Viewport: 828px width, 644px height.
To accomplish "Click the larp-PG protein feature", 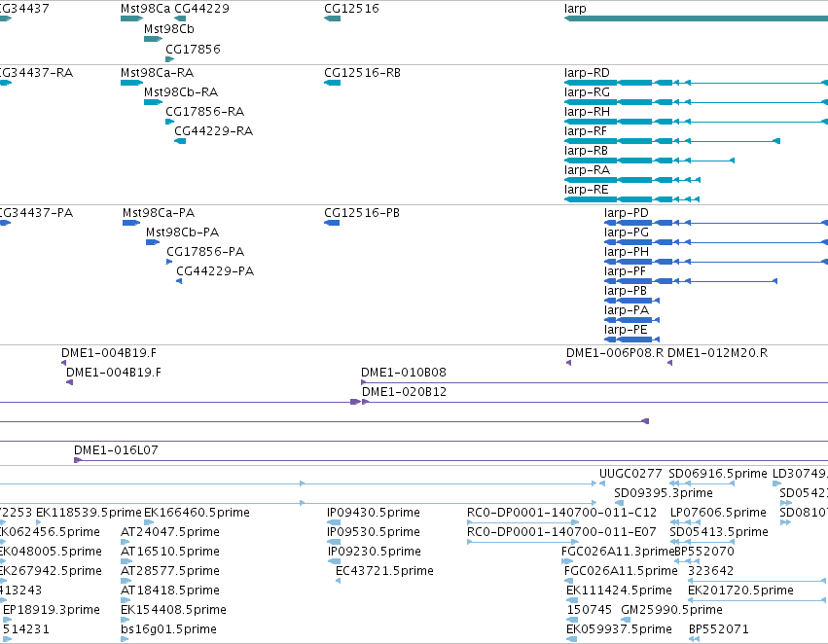I will (x=716, y=242).
